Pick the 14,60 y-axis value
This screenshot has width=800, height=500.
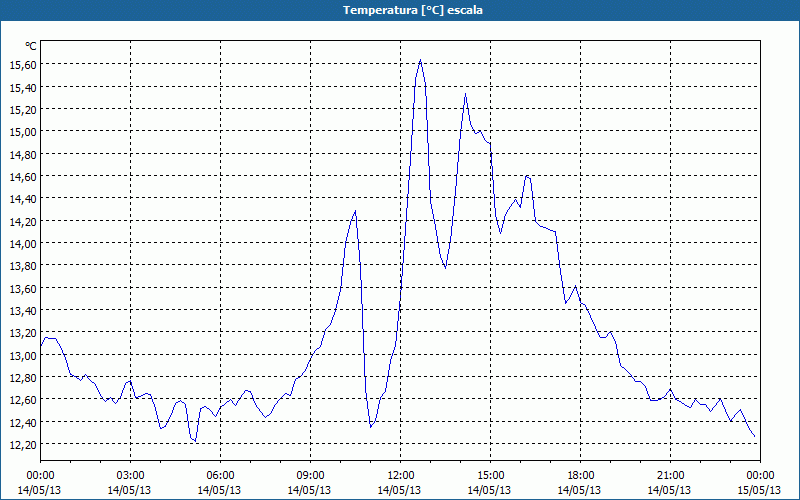click(x=23, y=177)
